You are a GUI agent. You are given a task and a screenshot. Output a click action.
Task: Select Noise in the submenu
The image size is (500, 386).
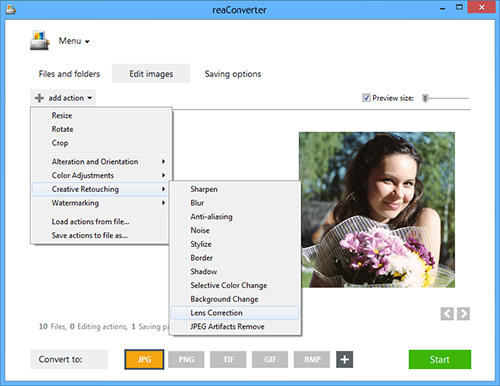(235, 230)
